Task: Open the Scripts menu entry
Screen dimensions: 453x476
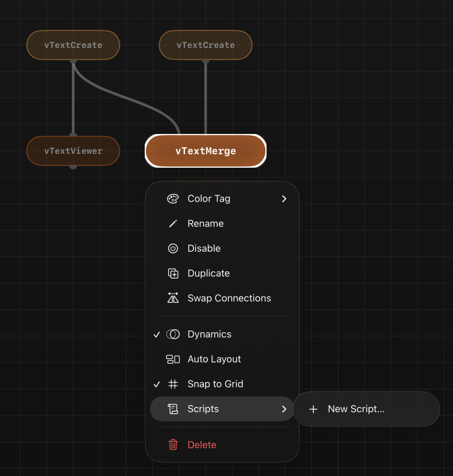Action: (x=222, y=409)
